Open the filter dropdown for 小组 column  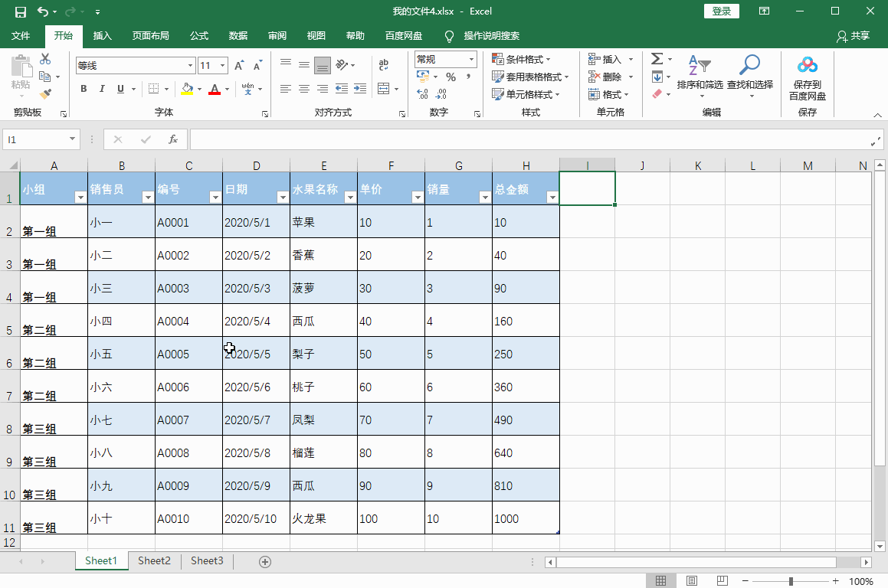tap(80, 197)
